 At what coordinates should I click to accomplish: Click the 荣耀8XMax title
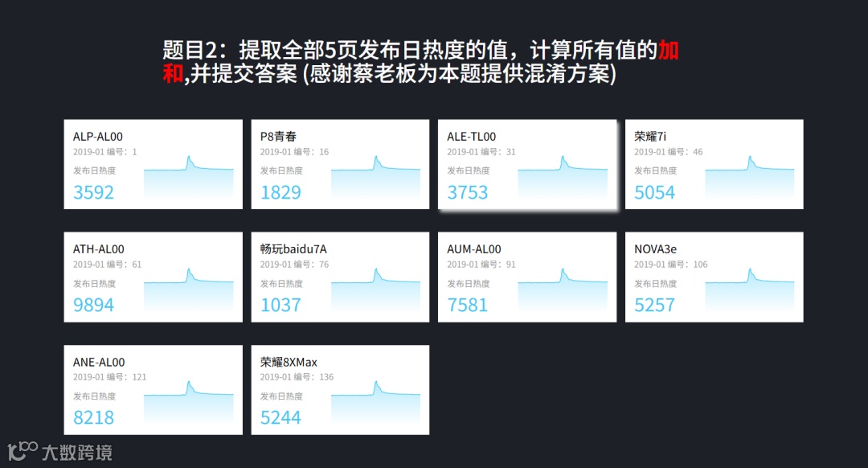pyautogui.click(x=289, y=362)
